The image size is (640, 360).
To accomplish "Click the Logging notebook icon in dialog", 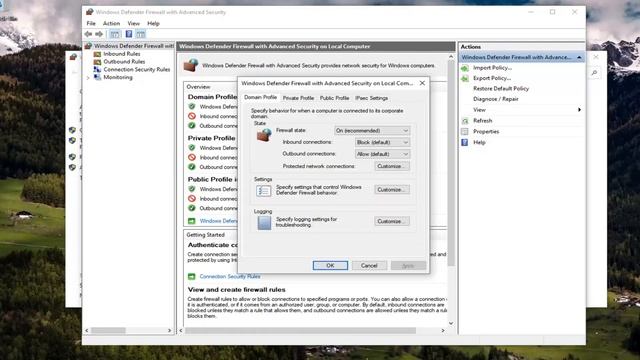I will 264,223.
